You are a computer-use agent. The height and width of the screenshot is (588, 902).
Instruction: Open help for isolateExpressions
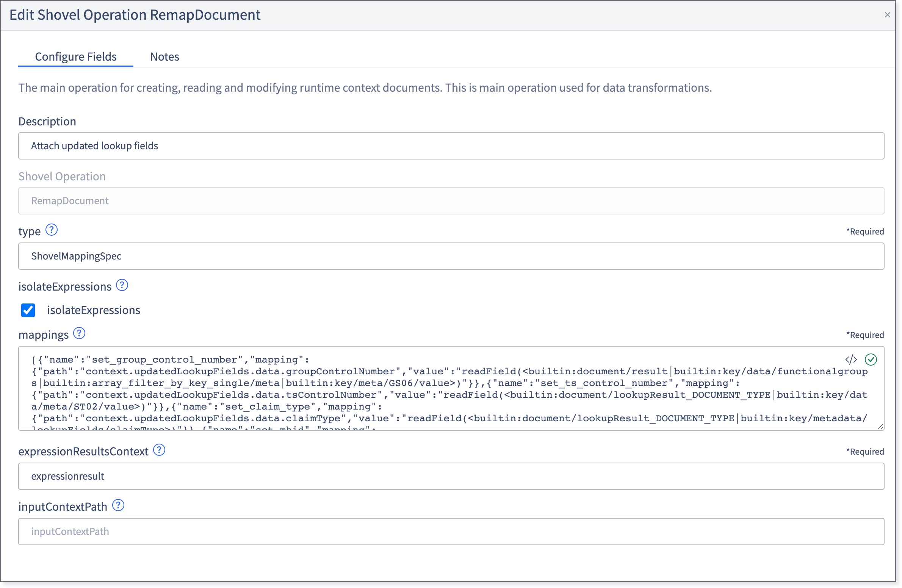122,285
